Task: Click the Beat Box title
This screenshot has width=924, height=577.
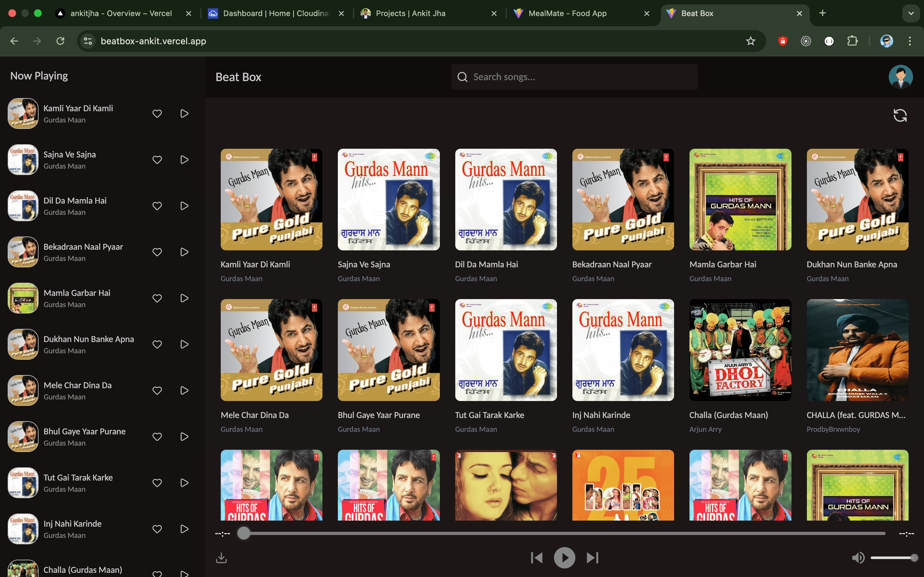Action: coord(238,77)
